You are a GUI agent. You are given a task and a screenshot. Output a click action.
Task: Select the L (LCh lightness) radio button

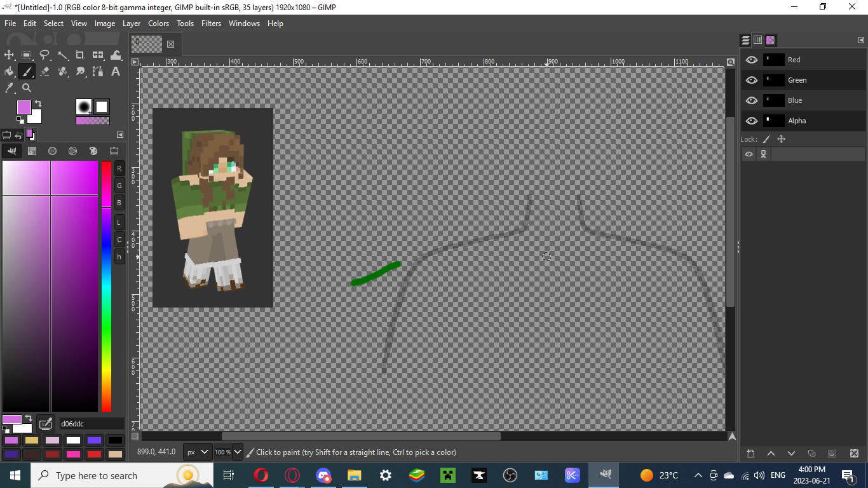click(119, 222)
